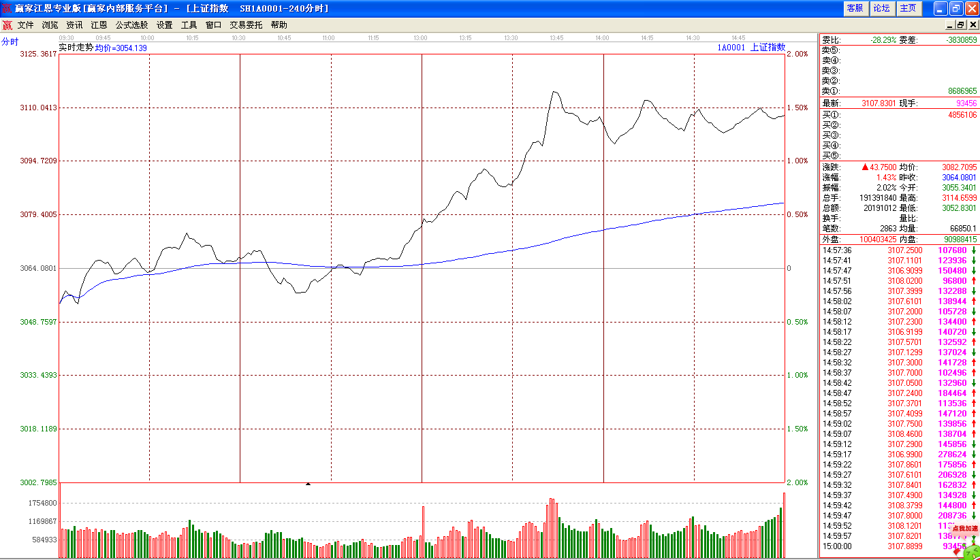Click the 赢 icon beside the 文件 menu
The height and width of the screenshot is (560, 980).
[7, 25]
